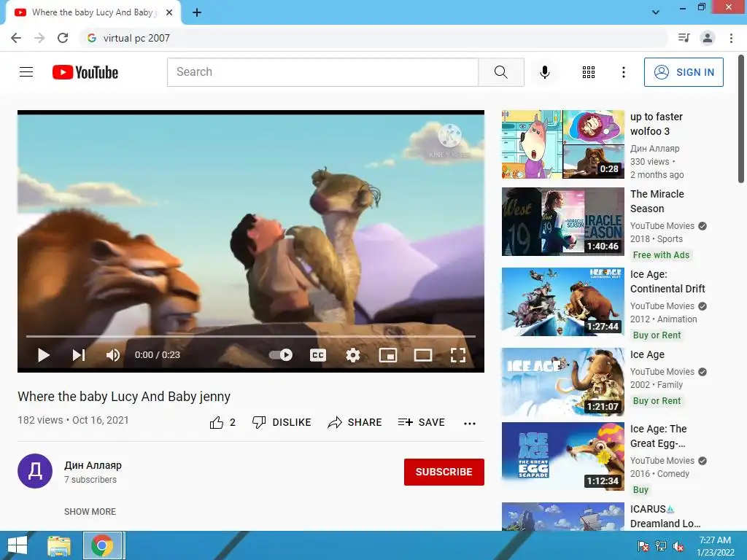Open the network tray icon
This screenshot has height=560, width=747.
coord(661,546)
